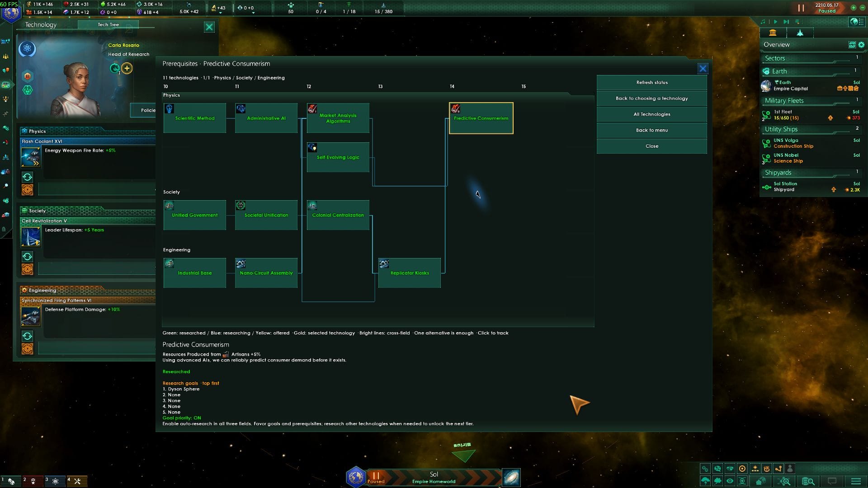Image resolution: width=868 pixels, height=488 pixels.
Task: Close the Technology panel with its X
Action: [209, 27]
